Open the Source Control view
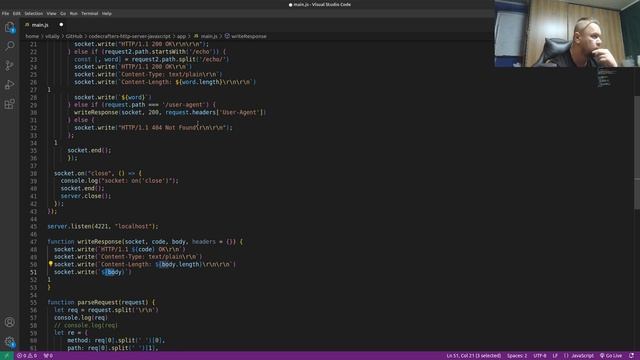Image resolution: width=640 pixels, height=360 pixels. [x=9, y=65]
